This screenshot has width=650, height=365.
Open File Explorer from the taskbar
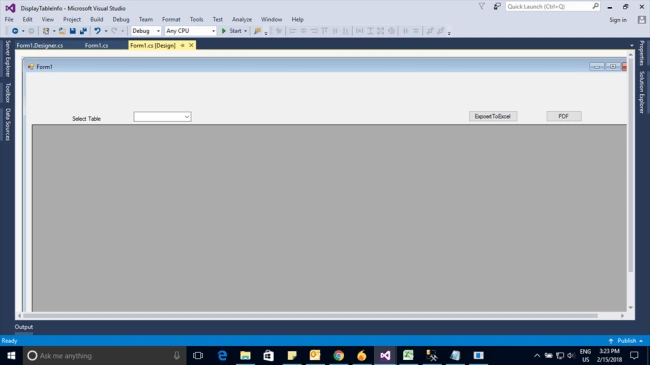245,355
